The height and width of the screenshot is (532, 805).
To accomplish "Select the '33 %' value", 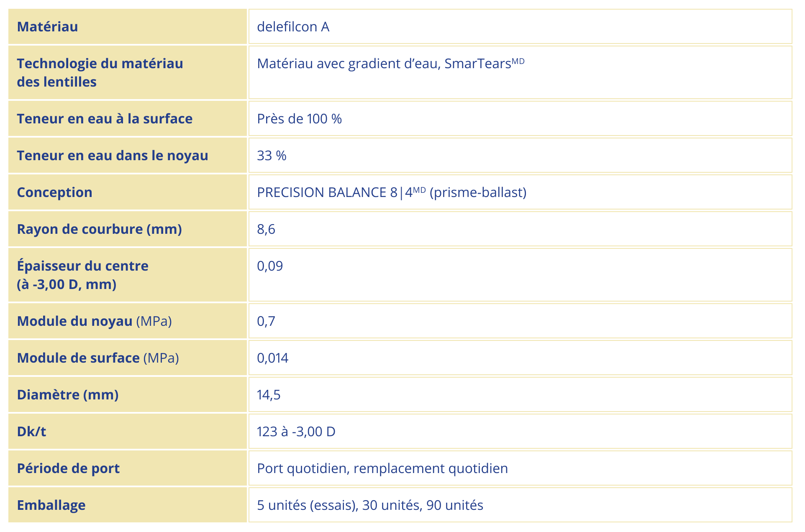I will click(x=272, y=156).
